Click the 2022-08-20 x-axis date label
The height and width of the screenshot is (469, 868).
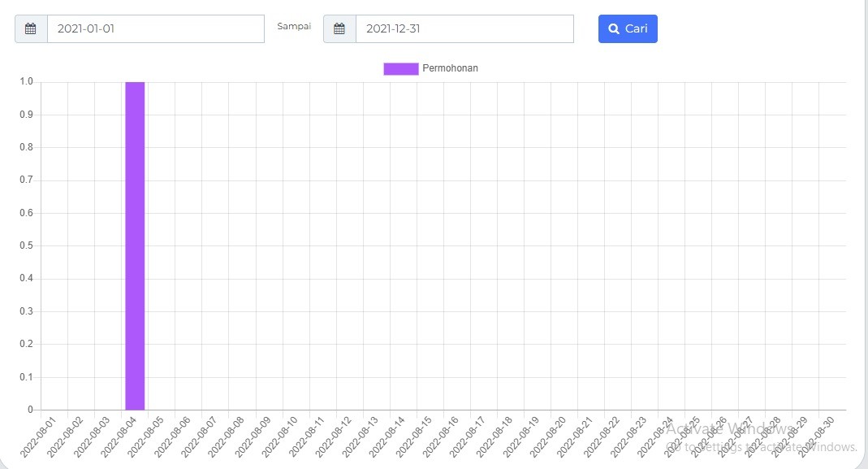[550, 436]
